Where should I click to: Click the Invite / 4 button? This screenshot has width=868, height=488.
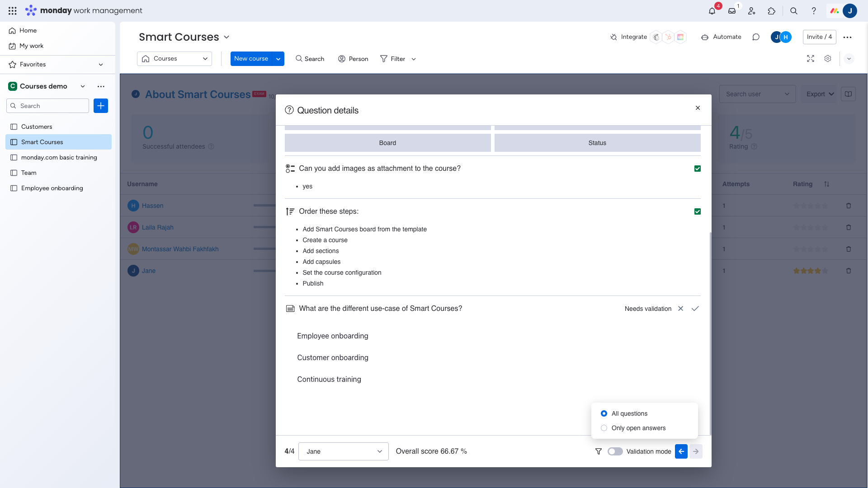click(820, 37)
